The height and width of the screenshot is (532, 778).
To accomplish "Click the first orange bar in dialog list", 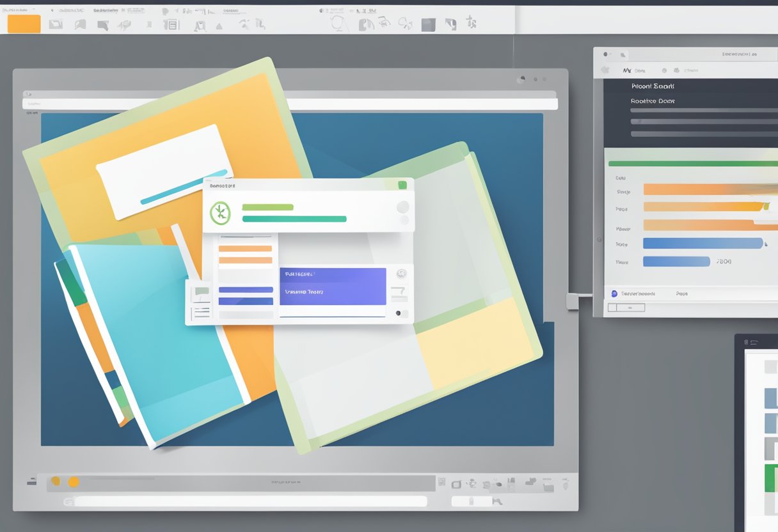I will point(245,249).
